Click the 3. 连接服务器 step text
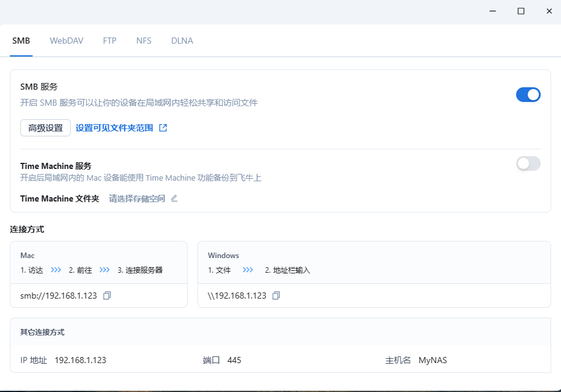 140,270
